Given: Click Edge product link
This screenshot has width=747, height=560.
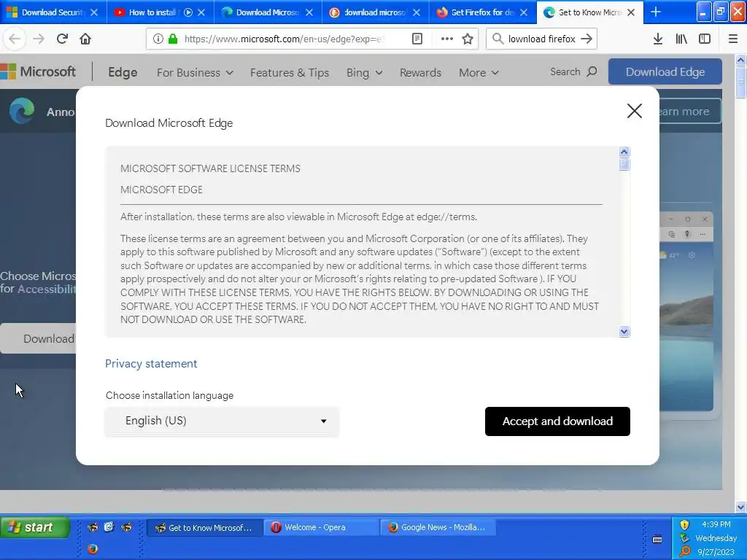Looking at the screenshot, I should coord(123,72).
